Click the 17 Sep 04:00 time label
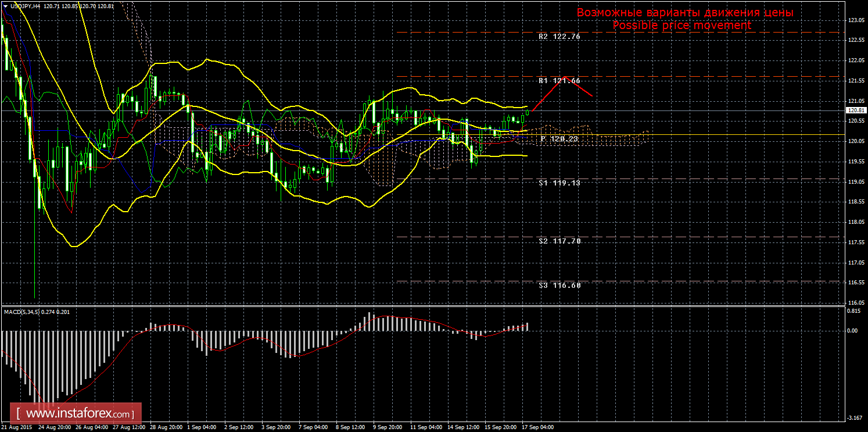The width and height of the screenshot is (868, 432). (x=538, y=427)
